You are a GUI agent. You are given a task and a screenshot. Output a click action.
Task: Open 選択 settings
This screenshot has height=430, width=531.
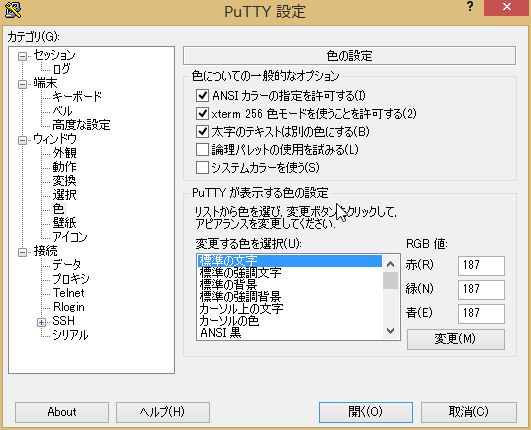tap(64, 195)
